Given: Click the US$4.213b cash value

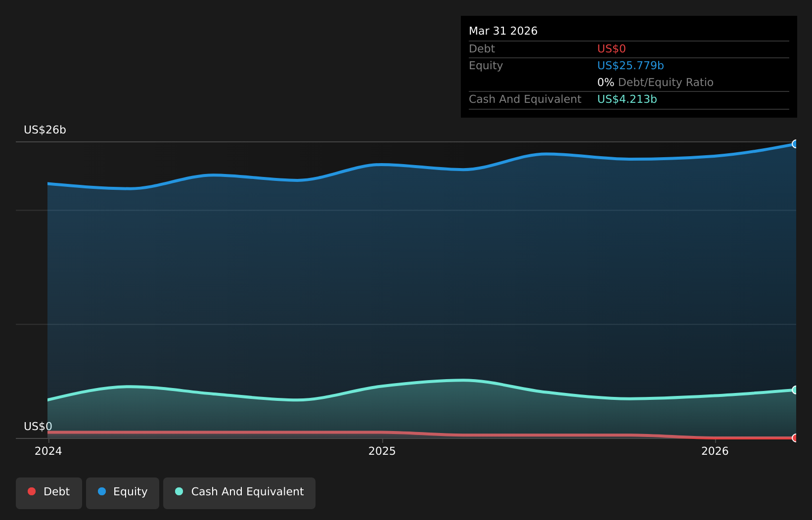Looking at the screenshot, I should (x=627, y=99).
